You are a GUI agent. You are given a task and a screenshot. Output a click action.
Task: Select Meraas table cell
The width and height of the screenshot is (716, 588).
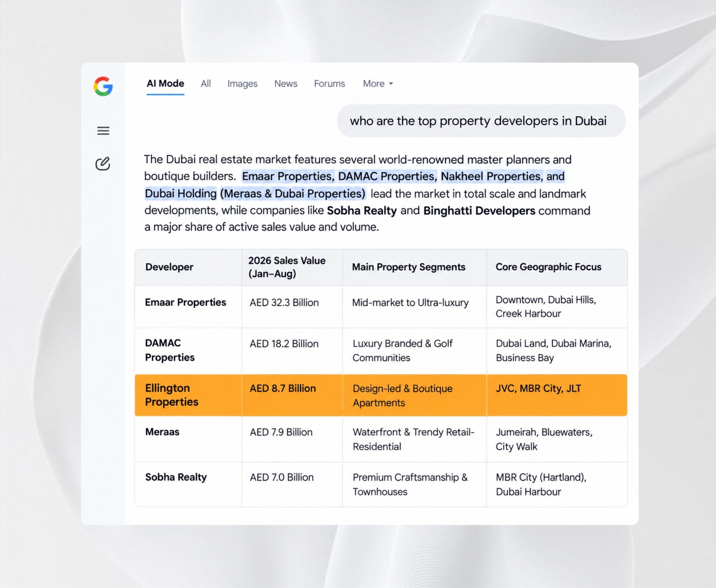pos(188,439)
